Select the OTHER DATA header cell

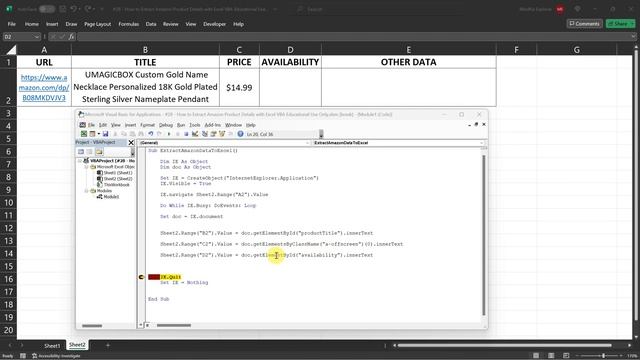409,62
